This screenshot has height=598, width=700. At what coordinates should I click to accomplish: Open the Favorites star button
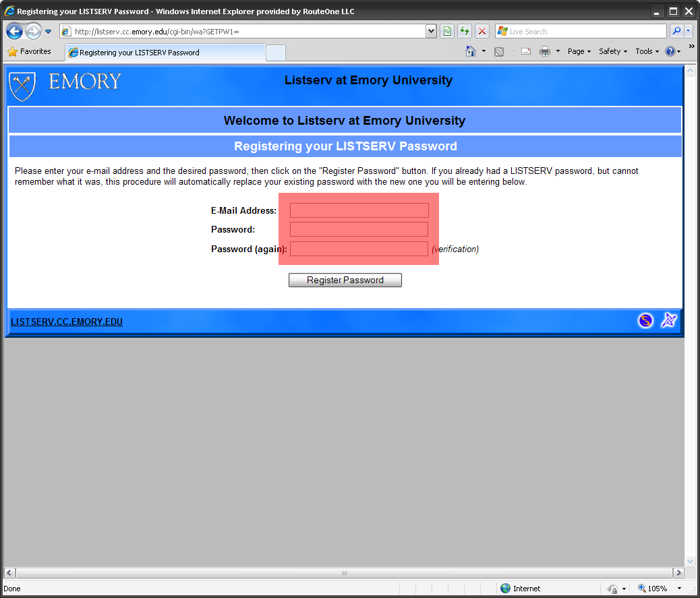pos(30,51)
